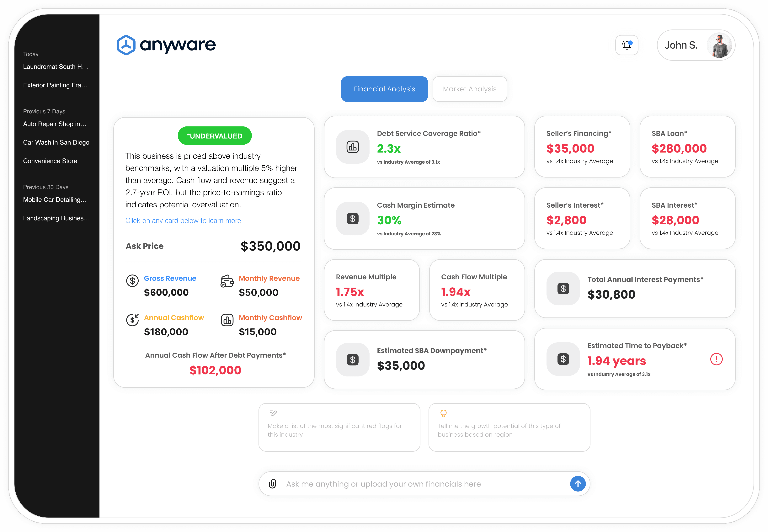
Task: Switch to the Financial Analysis tab
Action: pos(384,89)
